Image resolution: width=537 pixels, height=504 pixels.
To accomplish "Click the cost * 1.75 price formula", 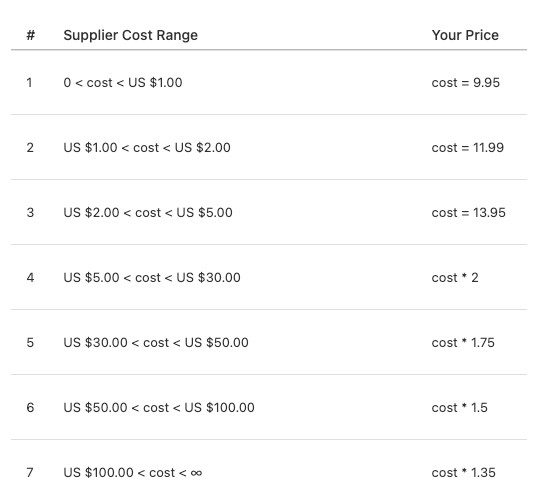I will pyautogui.click(x=463, y=343).
